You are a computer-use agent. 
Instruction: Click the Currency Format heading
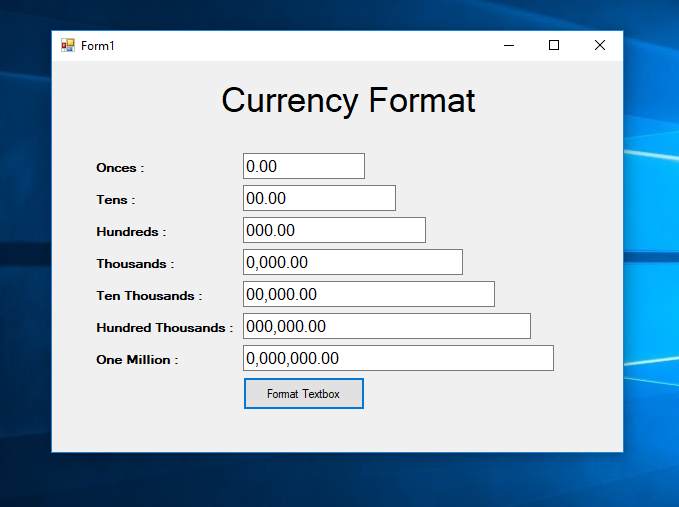pos(348,100)
